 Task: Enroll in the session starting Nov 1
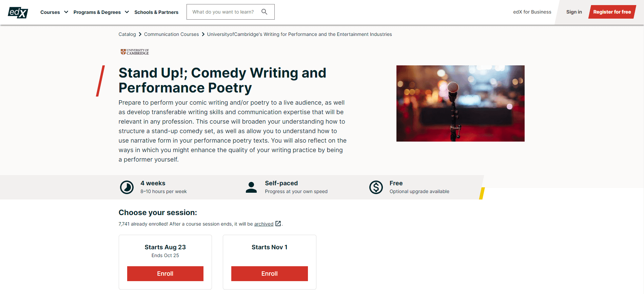(x=269, y=273)
